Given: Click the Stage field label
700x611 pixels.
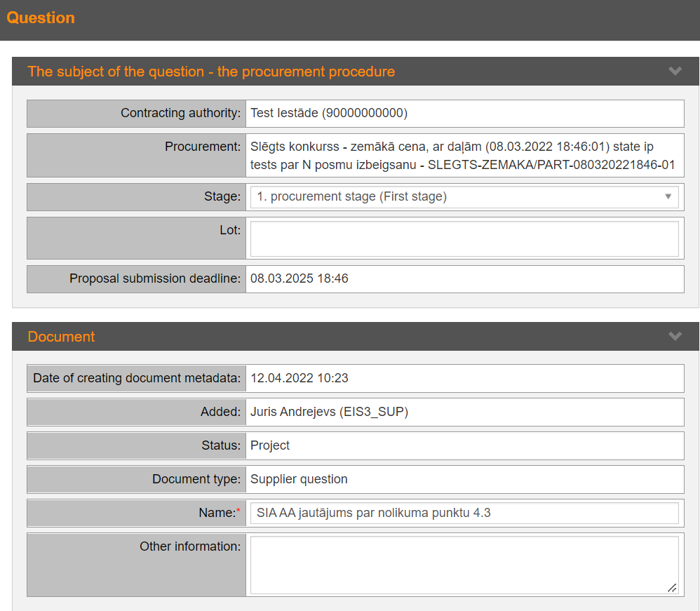Looking at the screenshot, I should point(222,197).
